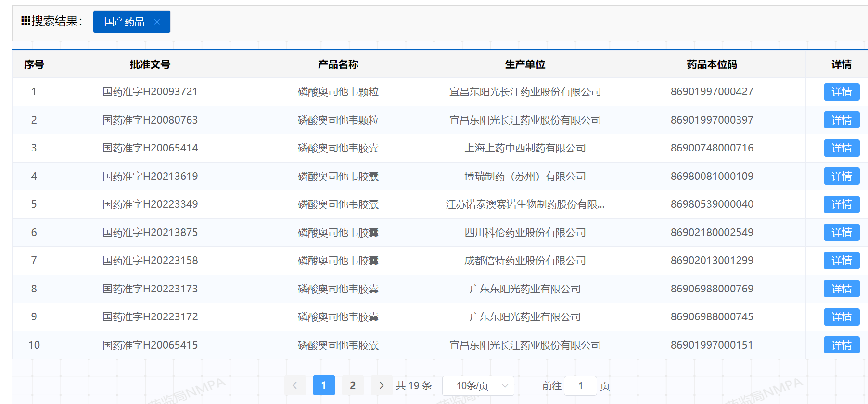Screen dimensions: 868x404
Task: Open 详情 for 国药准字H20223173
Action: [842, 289]
